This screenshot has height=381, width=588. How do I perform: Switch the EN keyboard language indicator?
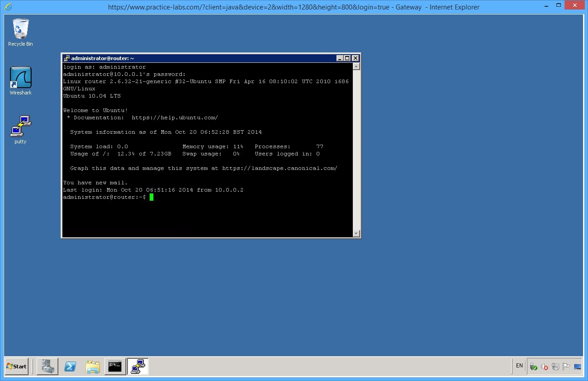click(519, 366)
